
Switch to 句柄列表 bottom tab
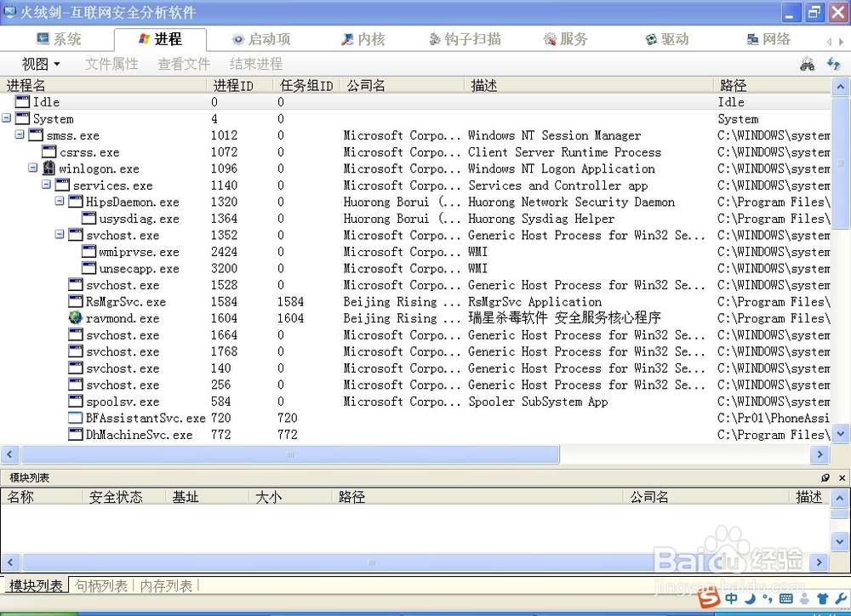101,585
